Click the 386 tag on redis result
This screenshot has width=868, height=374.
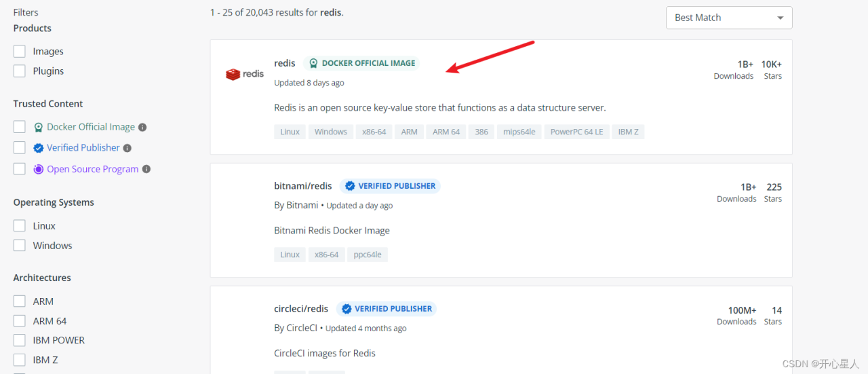click(481, 132)
